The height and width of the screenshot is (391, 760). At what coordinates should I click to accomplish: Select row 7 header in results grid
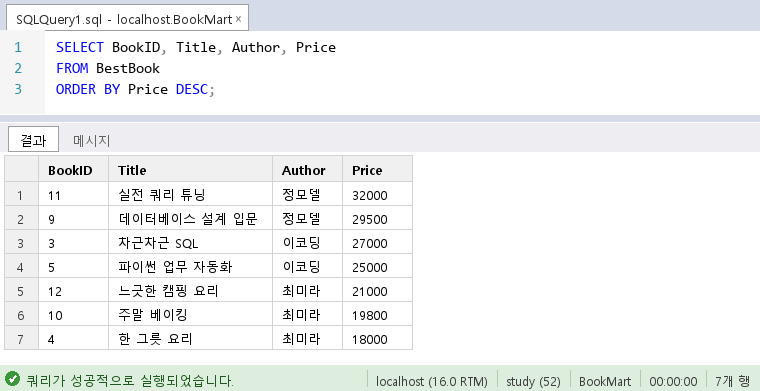click(x=21, y=338)
